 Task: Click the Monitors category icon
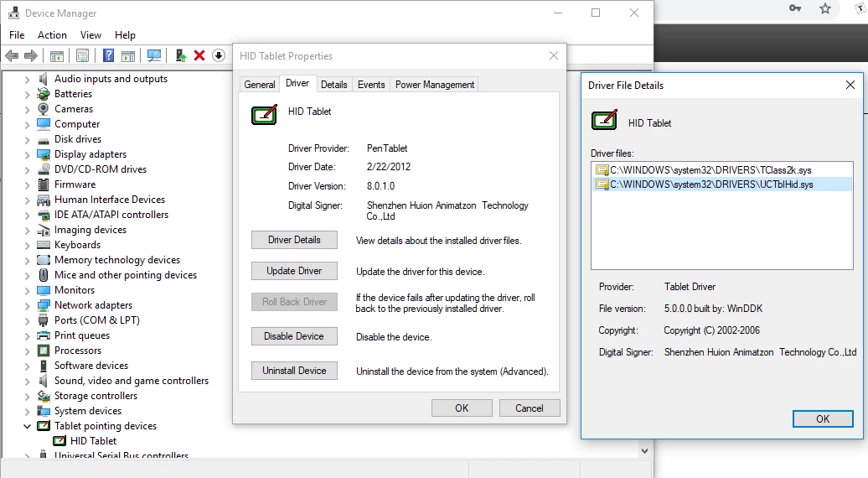44,290
